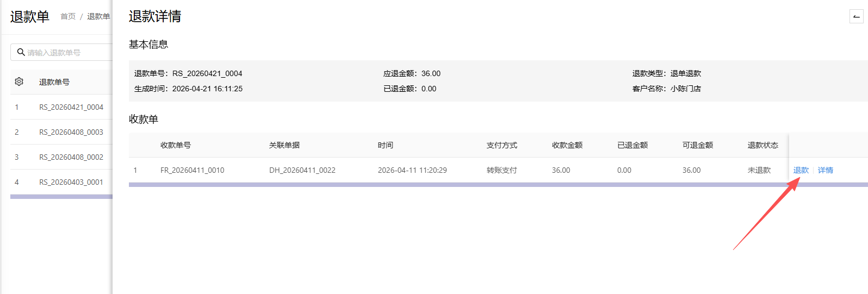Click the 生成时间 2026-04-21 16:11:25 field
Viewport: 868px width, 294px height.
(x=189, y=89)
